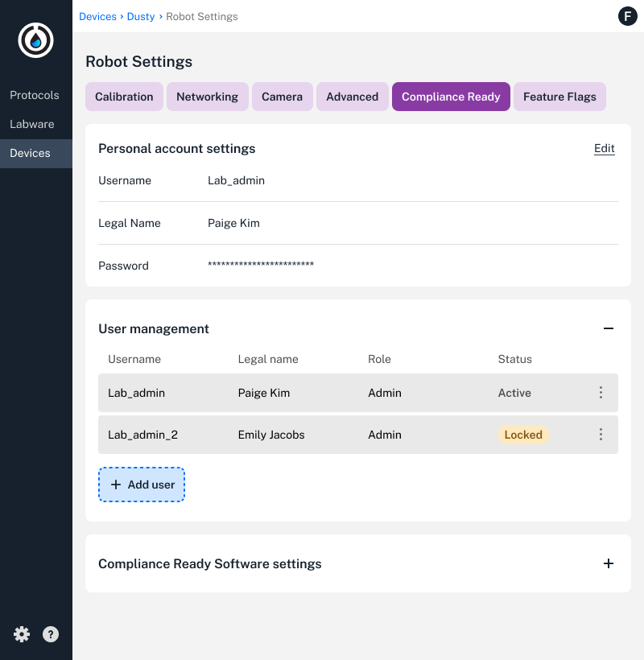Open the Advanced tab

point(353,97)
